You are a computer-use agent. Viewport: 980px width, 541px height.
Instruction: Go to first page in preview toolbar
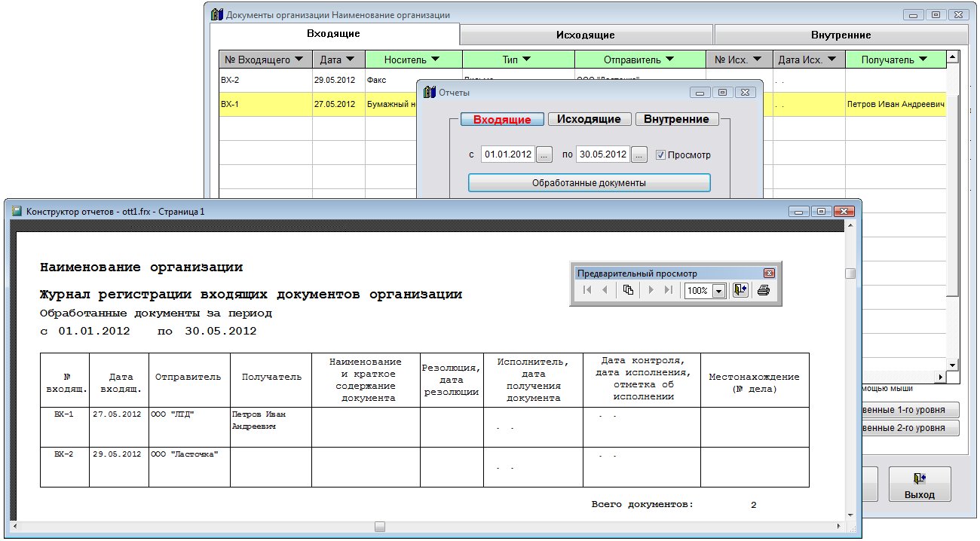tap(587, 290)
